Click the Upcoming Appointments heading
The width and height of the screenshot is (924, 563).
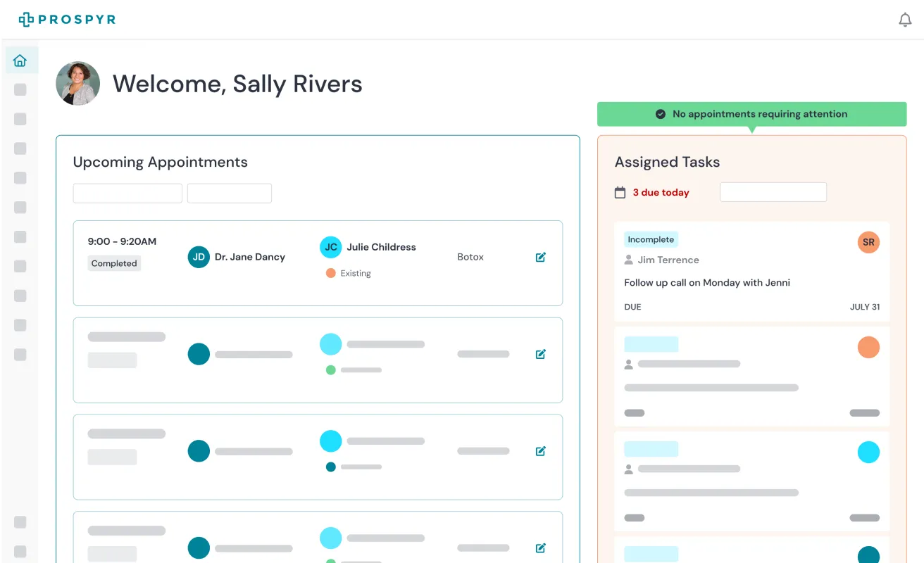point(161,162)
